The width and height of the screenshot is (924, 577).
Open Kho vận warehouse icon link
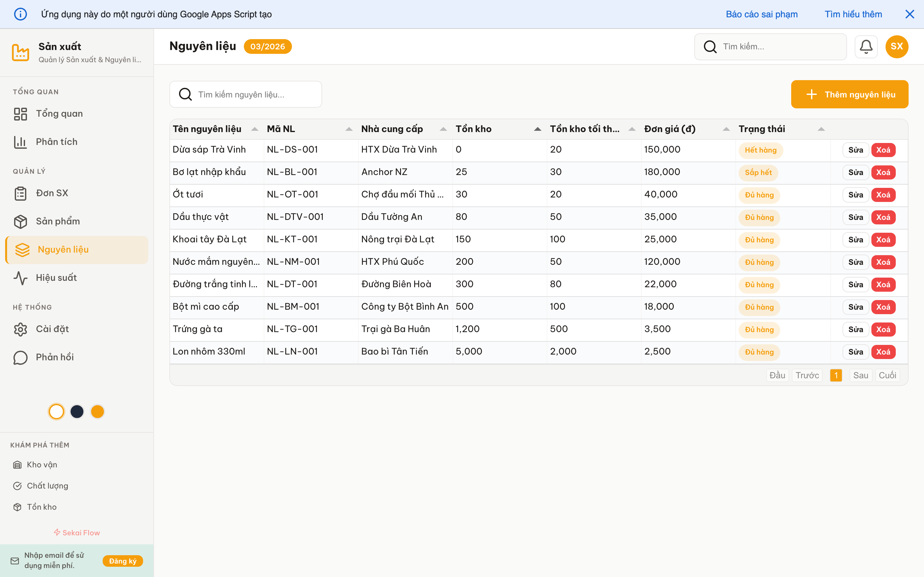(x=17, y=464)
